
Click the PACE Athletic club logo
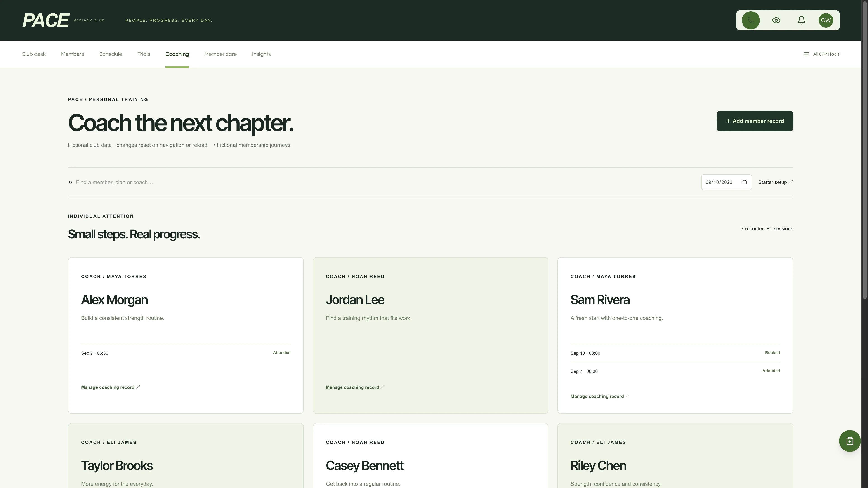click(63, 20)
